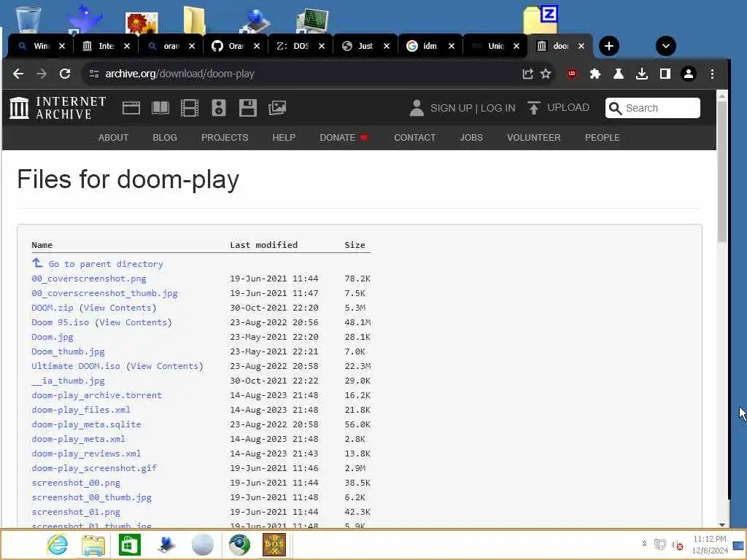Open the Texts book icon
Viewport: 747px width, 560px height.
click(160, 108)
